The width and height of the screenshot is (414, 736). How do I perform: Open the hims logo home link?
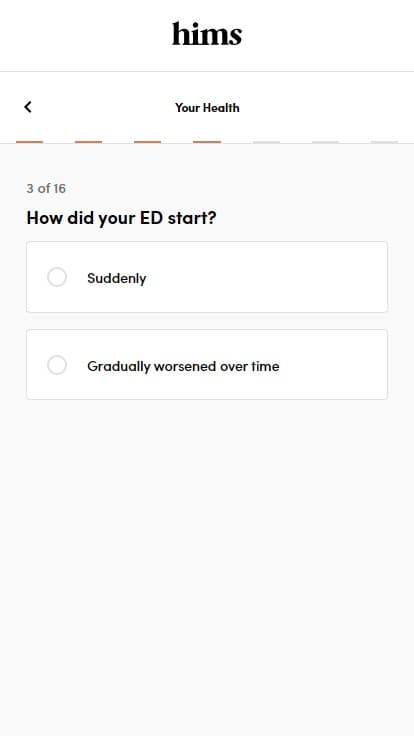(x=207, y=34)
